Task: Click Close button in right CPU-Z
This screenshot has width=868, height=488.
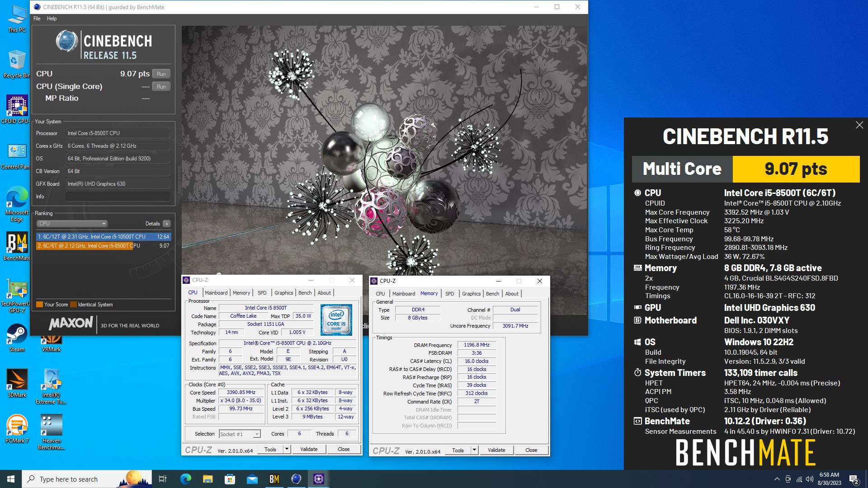Action: tap(531, 450)
